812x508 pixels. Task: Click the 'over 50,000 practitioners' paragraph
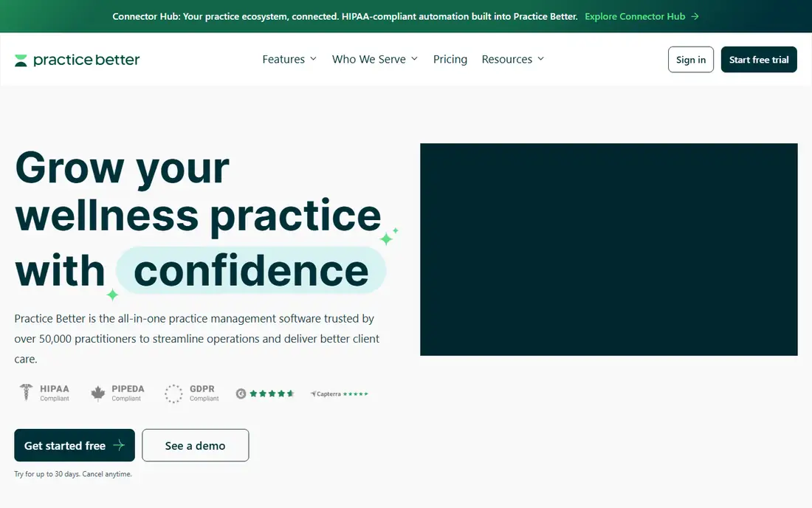197,339
